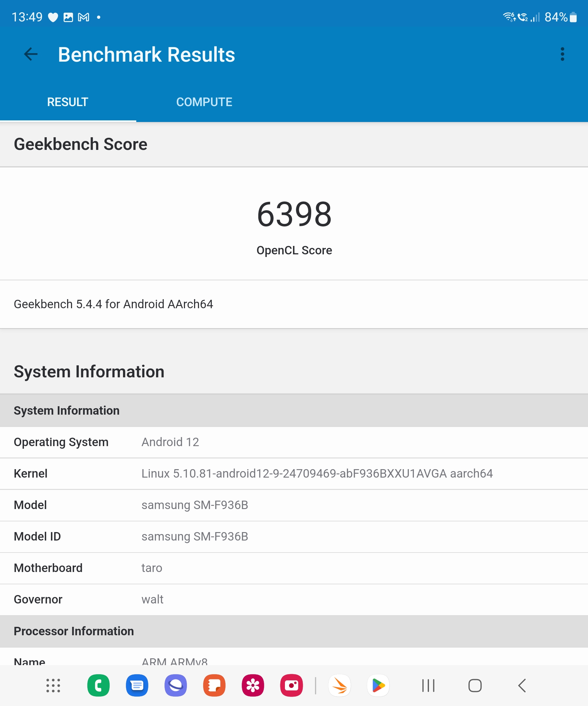Image resolution: width=588 pixels, height=706 pixels.
Task: Launch Google Play Store icon
Action: (378, 686)
